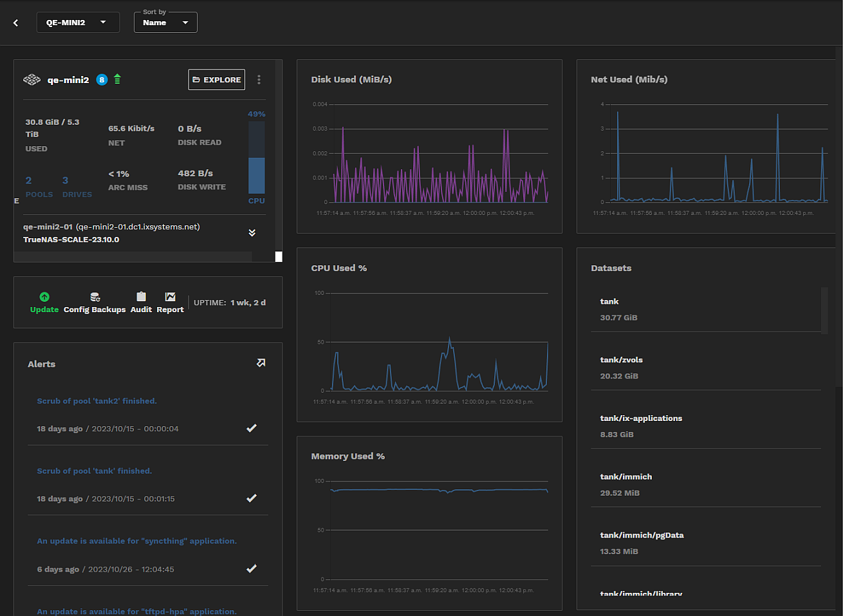
Task: Click the Update icon
Action: (44, 297)
